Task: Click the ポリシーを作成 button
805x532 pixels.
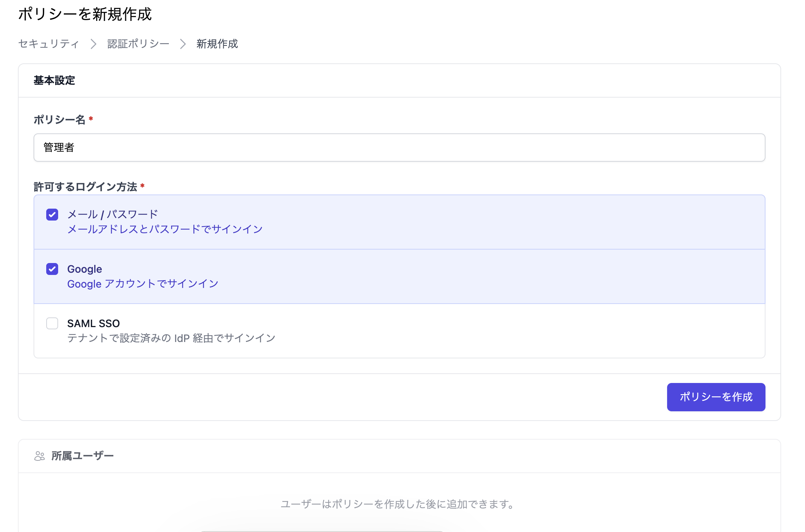Action: 716,397
